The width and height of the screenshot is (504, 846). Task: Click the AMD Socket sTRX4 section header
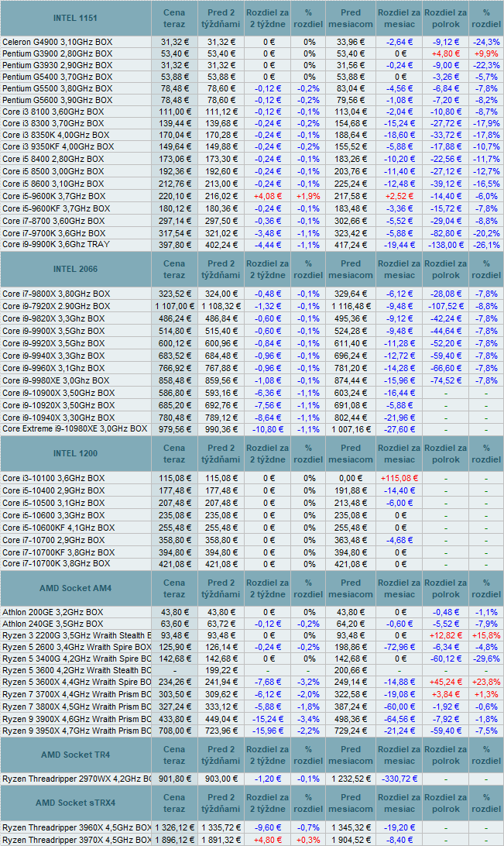pyautogui.click(x=75, y=803)
